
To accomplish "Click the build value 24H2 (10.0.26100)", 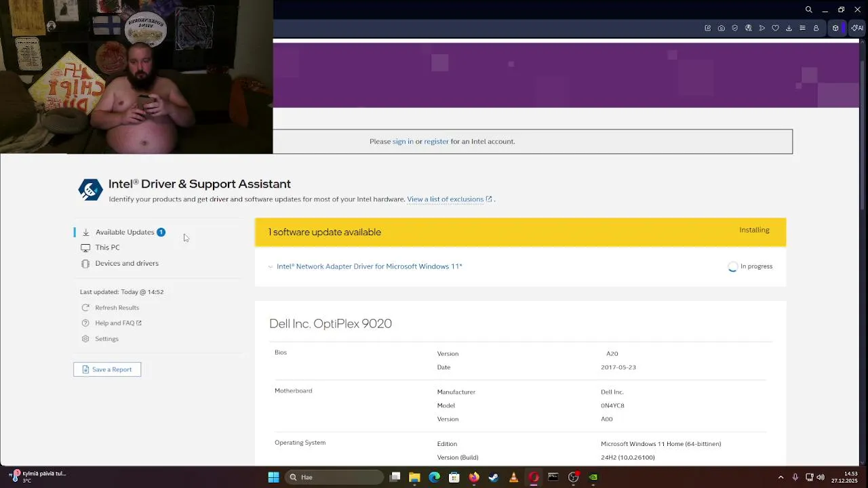I will coord(628,457).
